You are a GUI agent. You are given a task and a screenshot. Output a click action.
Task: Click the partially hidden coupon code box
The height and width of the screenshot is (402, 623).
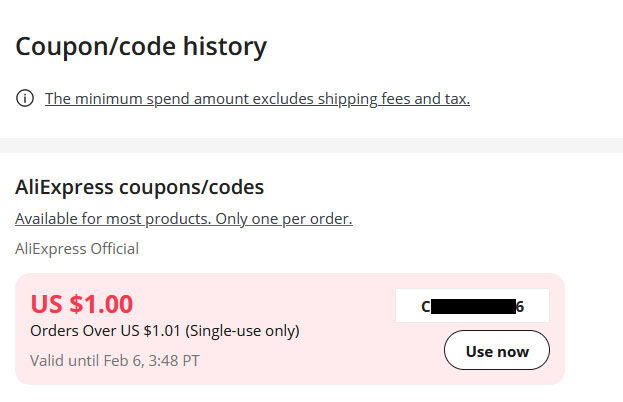(472, 306)
